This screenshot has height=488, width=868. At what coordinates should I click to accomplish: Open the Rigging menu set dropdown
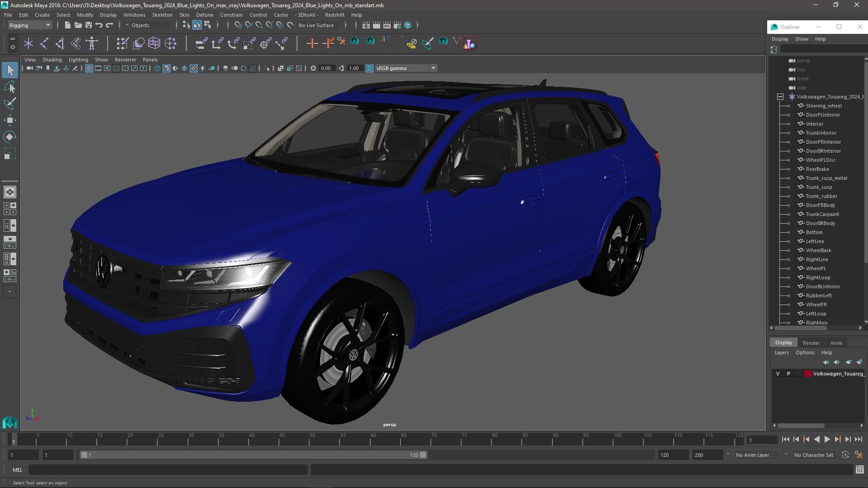[x=30, y=25]
